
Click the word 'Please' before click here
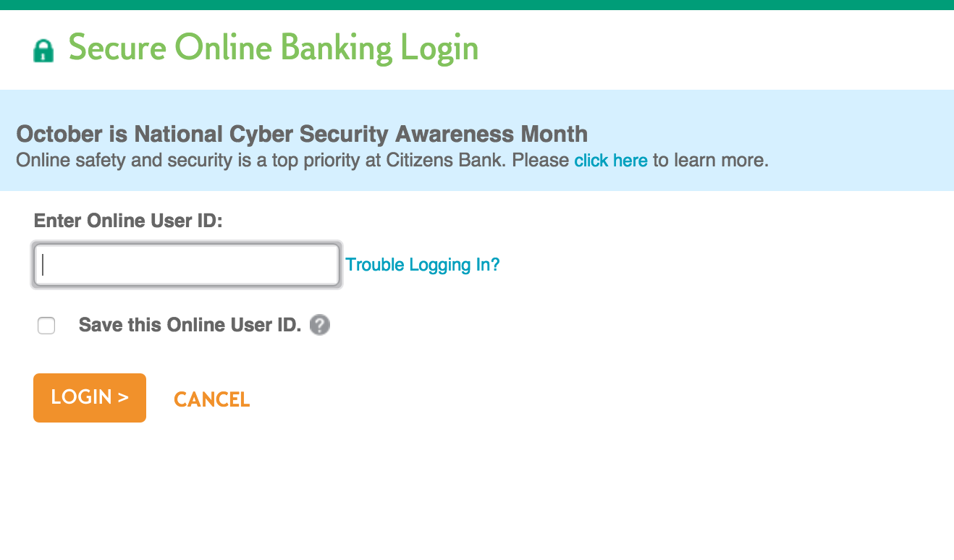(541, 160)
